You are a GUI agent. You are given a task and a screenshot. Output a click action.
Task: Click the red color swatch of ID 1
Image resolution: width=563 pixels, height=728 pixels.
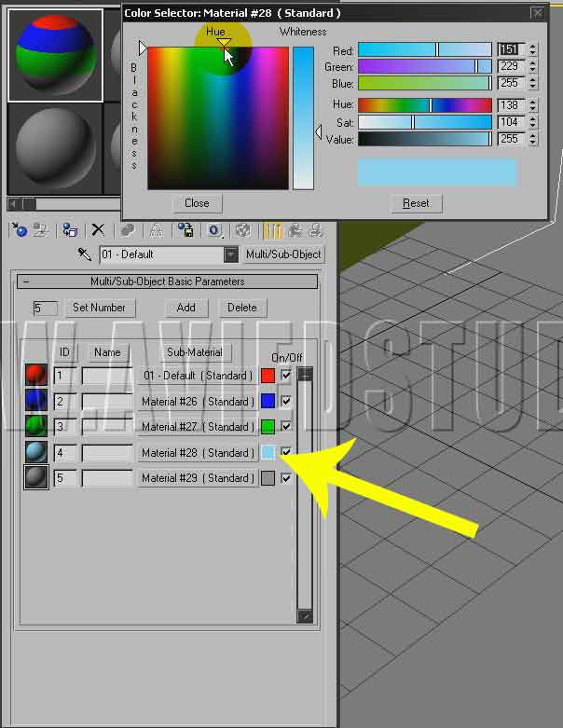(268, 376)
